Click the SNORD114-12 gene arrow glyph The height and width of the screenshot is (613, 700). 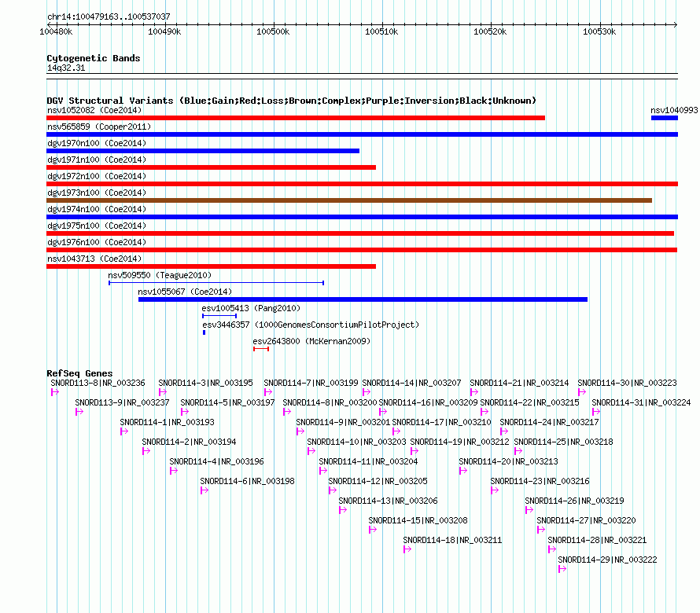tap(332, 490)
